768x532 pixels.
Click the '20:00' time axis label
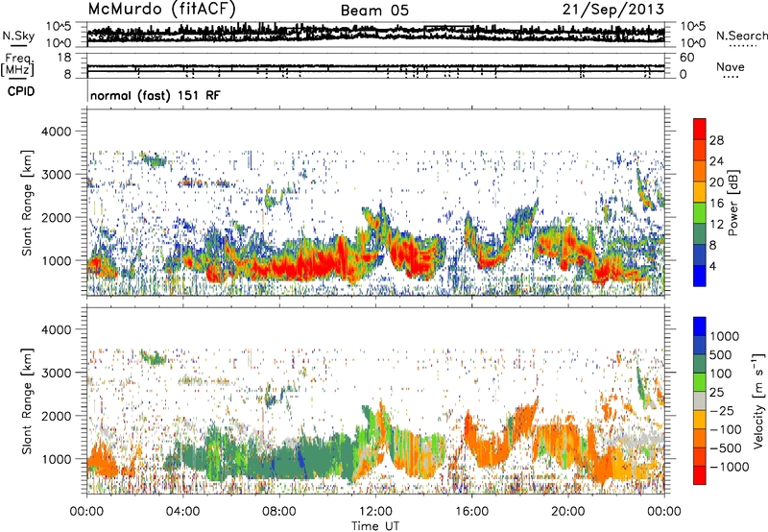pos(567,512)
